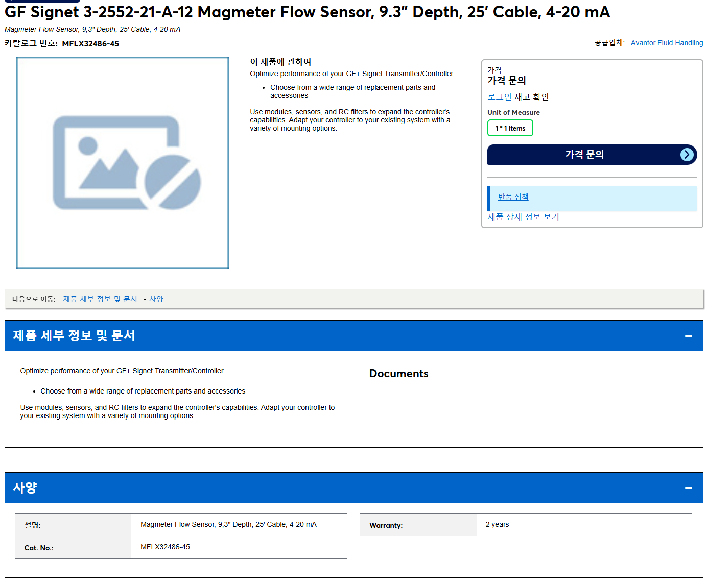Click the Unit of Measure label
The width and height of the screenshot is (707, 588).
(513, 112)
